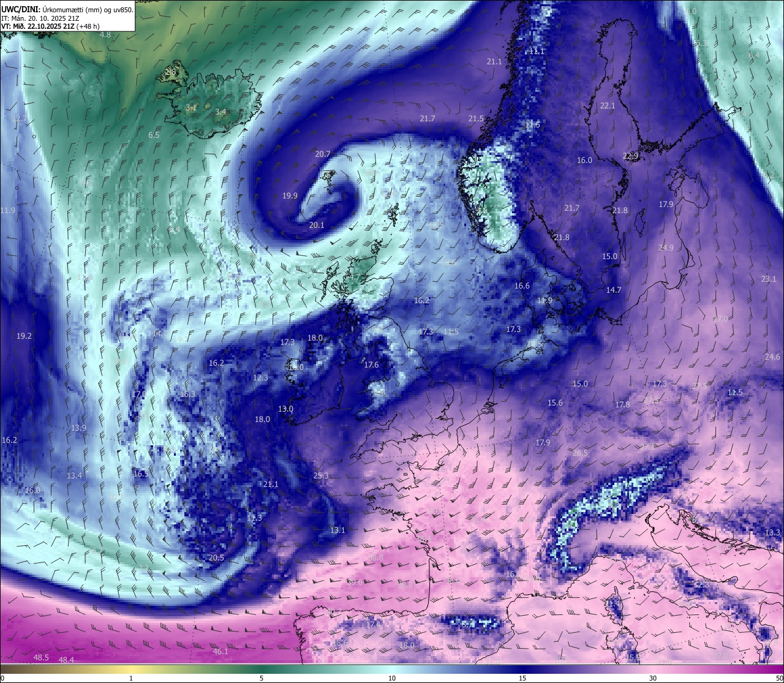Viewport: 784px width, 683px height.
Task: Click the colour scale tick label '15'
Action: click(x=522, y=678)
